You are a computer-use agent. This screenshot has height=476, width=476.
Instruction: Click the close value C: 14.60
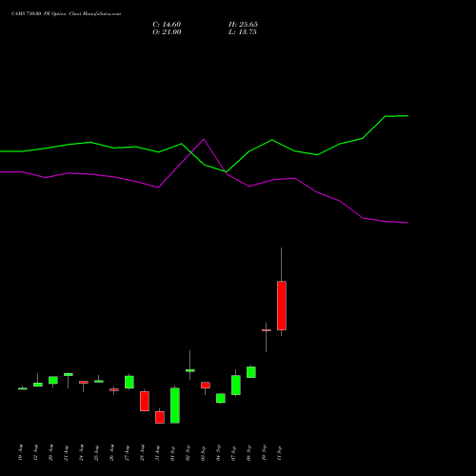(167, 25)
